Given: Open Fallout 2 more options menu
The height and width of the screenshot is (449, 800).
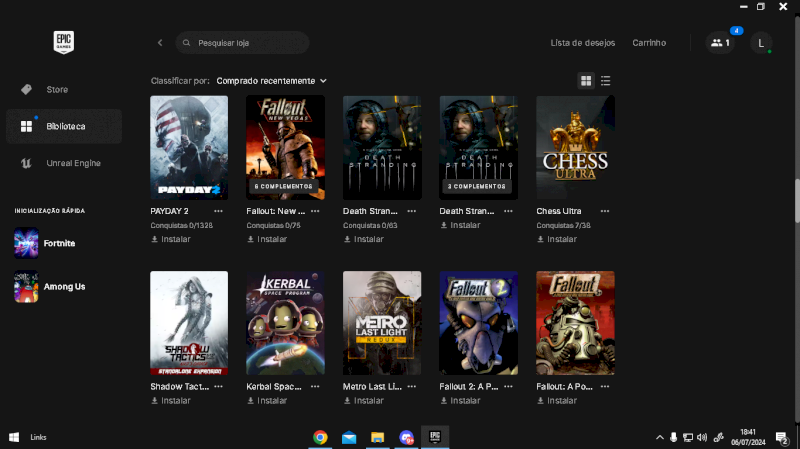Looking at the screenshot, I should (x=508, y=387).
